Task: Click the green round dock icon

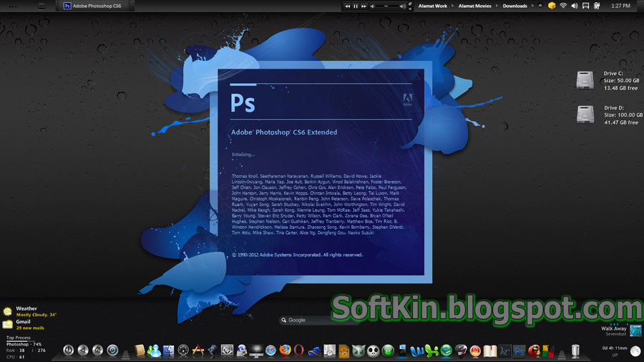Action: pyautogui.click(x=388, y=351)
